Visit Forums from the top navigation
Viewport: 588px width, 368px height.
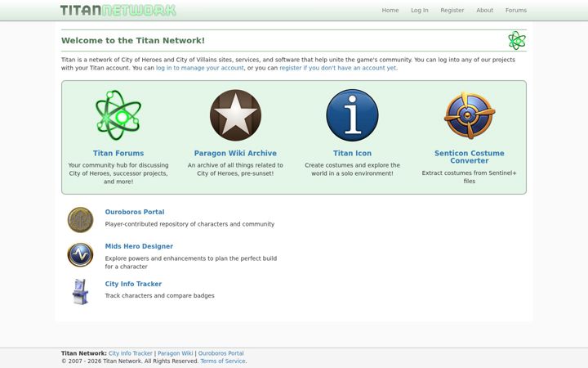click(x=515, y=10)
